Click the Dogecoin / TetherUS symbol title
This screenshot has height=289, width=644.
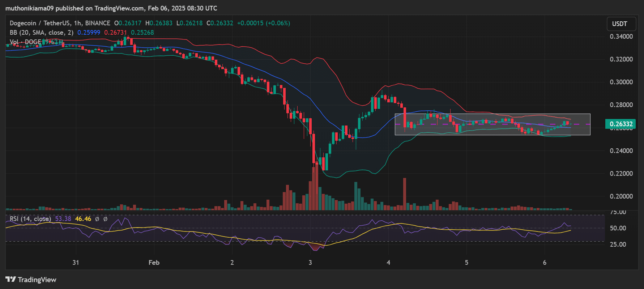point(40,23)
